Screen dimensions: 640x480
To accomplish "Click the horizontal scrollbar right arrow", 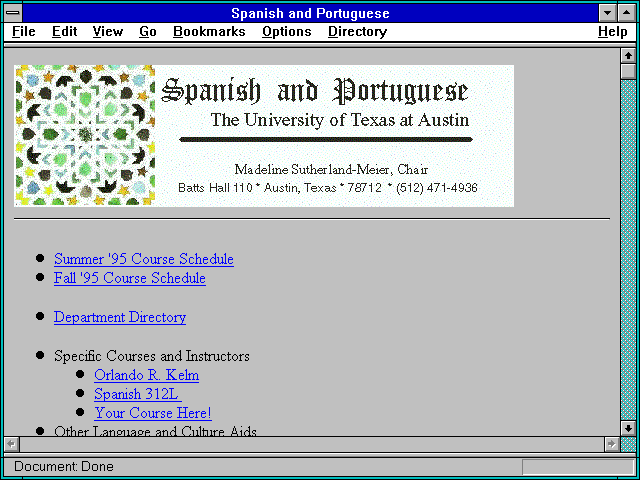I will tap(611, 444).
